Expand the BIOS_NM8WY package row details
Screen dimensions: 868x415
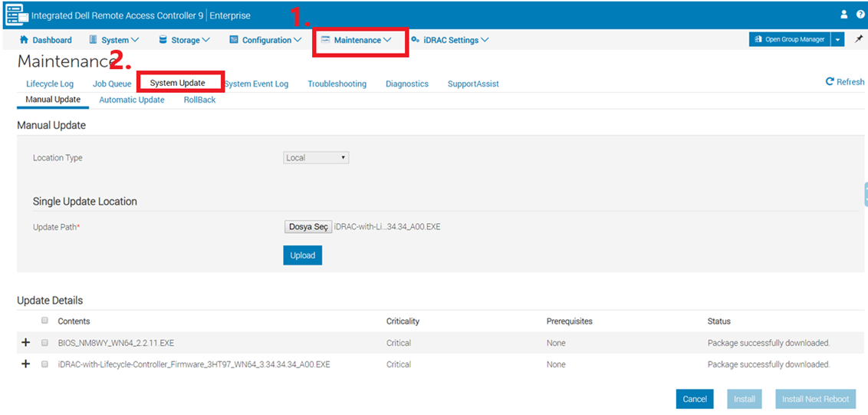pos(25,342)
